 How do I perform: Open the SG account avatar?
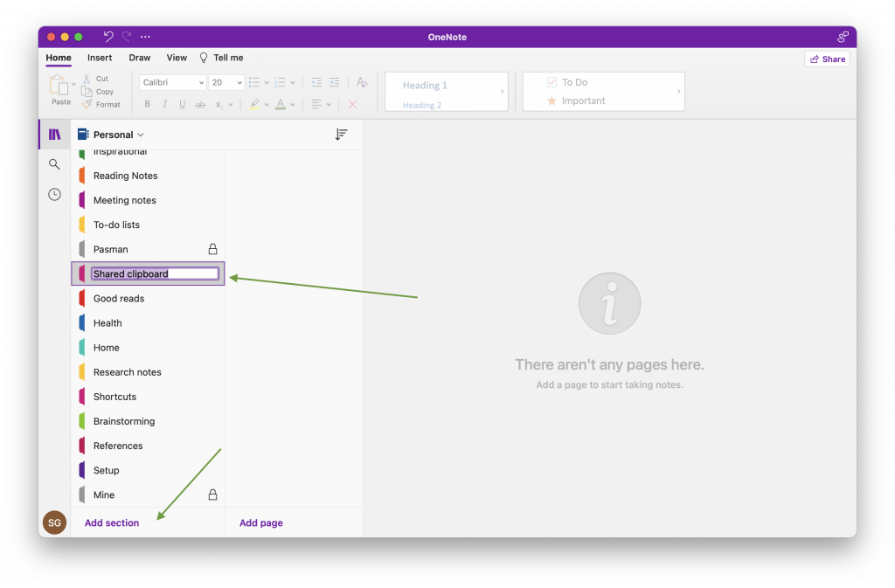click(55, 522)
